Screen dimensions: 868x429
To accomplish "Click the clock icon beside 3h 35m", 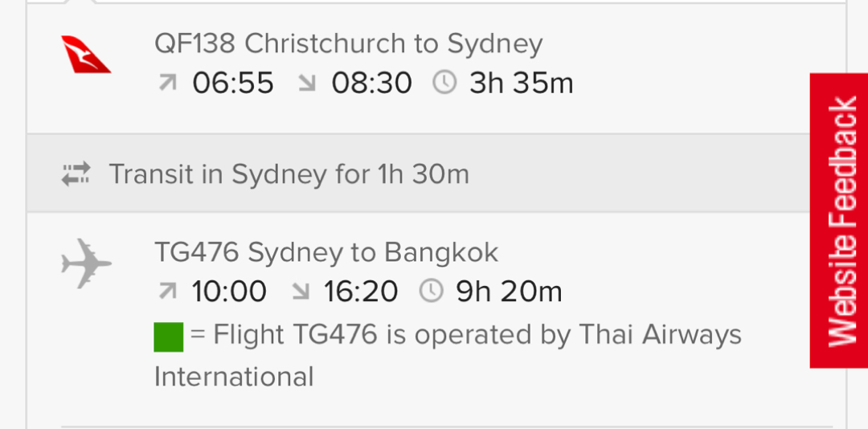I will pos(444,83).
